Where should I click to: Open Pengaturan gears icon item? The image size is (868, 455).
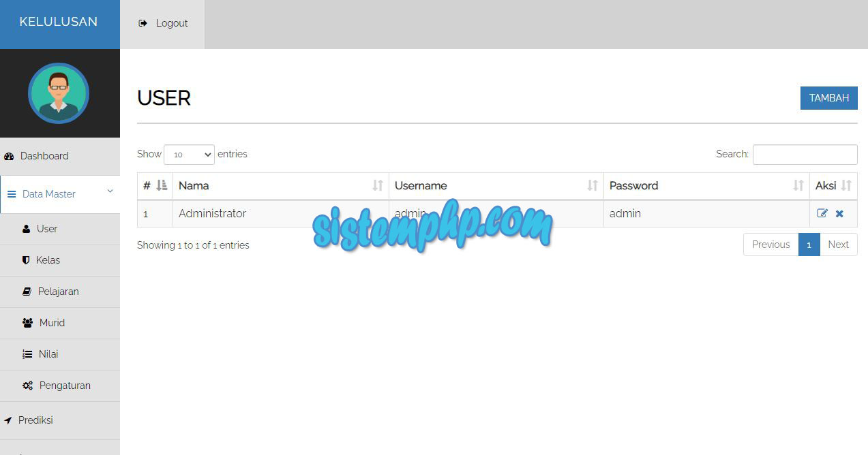pos(64,386)
